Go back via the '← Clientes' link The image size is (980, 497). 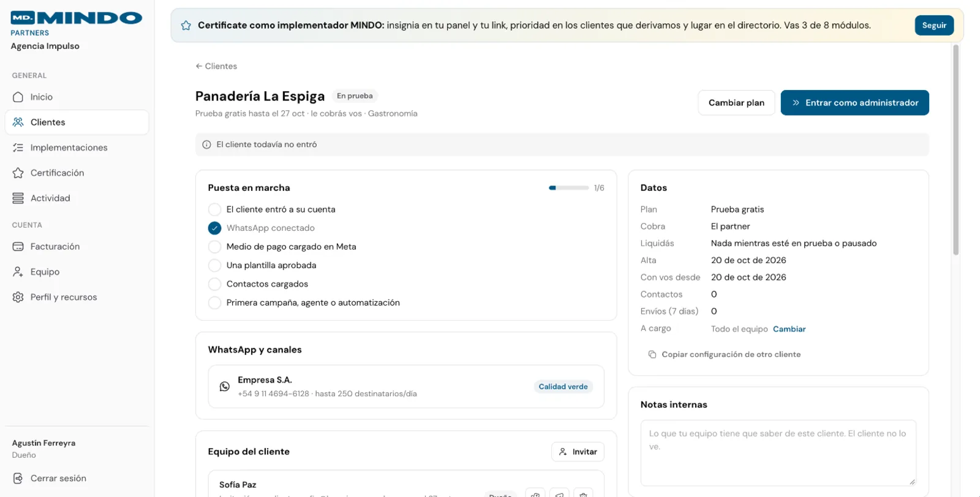coord(216,66)
